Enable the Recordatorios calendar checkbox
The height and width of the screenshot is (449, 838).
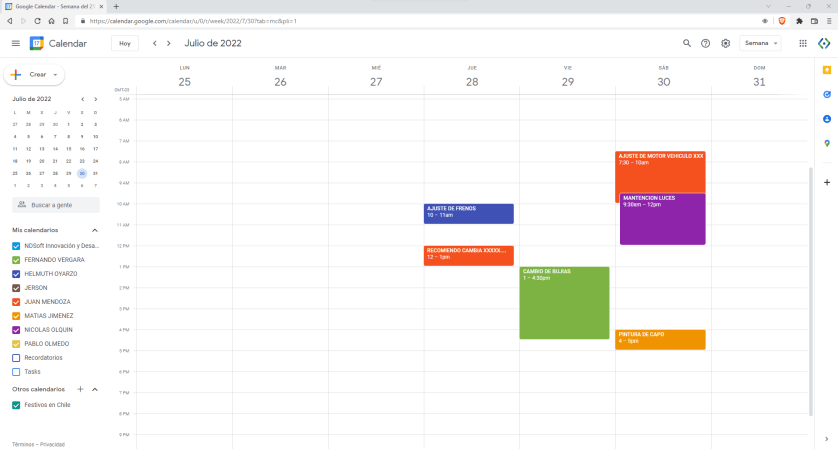(16, 357)
